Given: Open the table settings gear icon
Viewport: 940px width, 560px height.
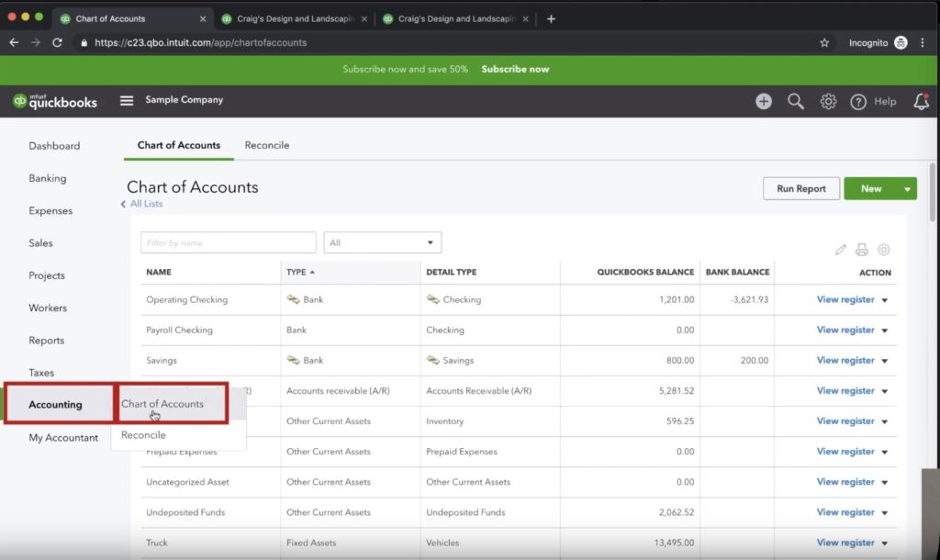Looking at the screenshot, I should [x=884, y=250].
